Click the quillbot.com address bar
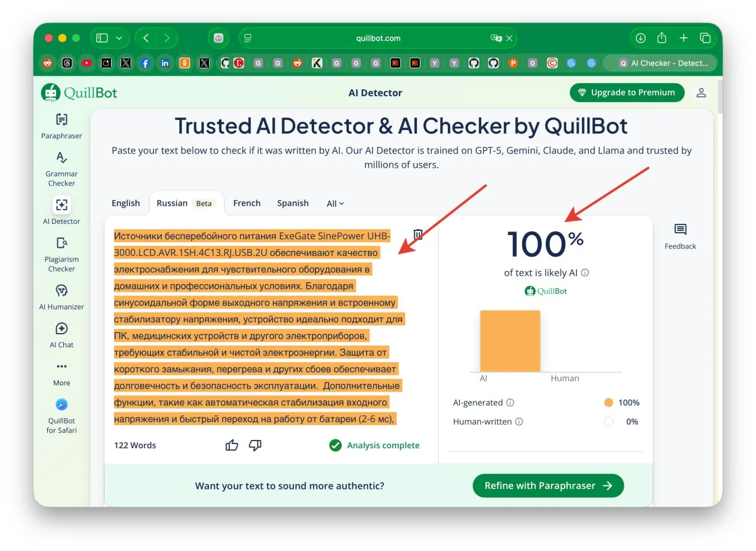The width and height of the screenshot is (756, 551). tap(378, 38)
